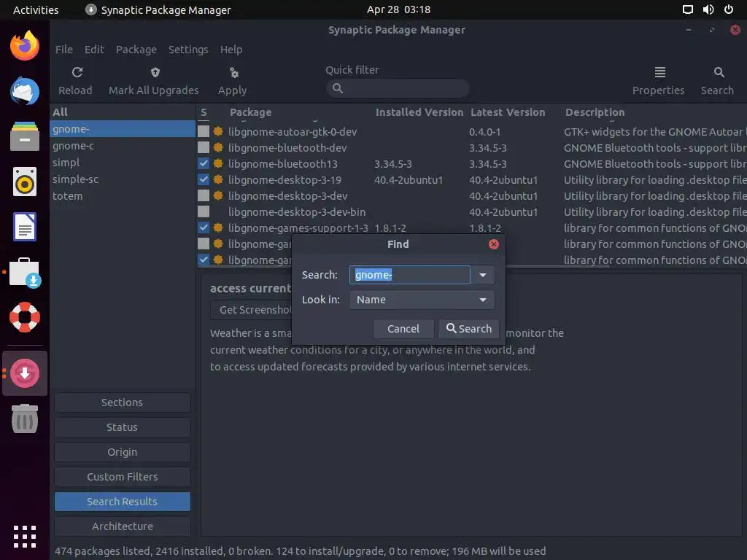Open Files from the dock

tap(25, 136)
